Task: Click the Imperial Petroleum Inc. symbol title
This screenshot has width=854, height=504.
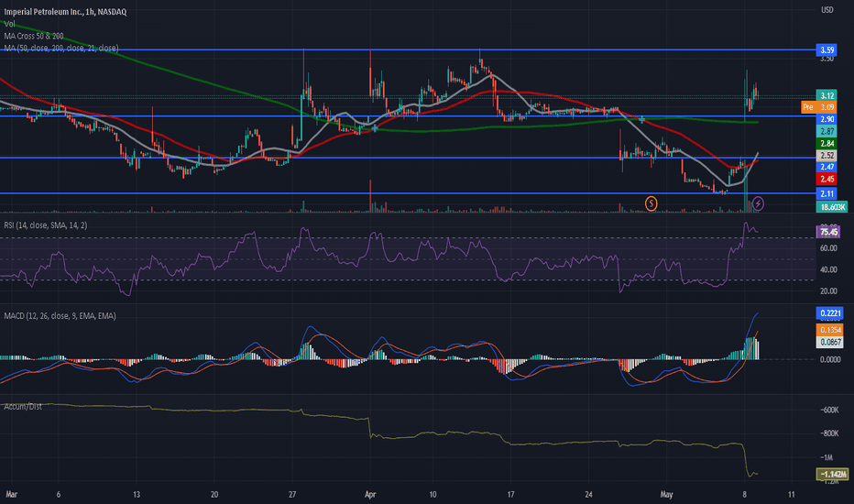Action: [x=65, y=11]
